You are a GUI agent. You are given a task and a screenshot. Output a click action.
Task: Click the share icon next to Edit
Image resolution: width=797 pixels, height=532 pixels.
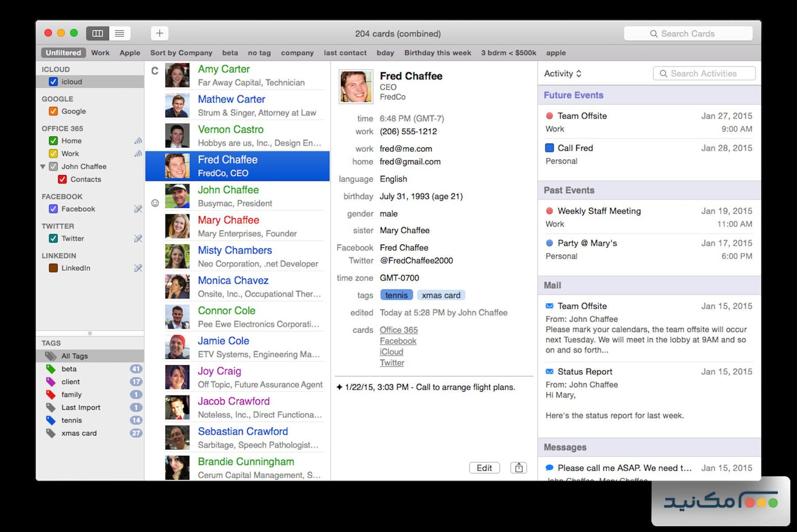point(518,468)
